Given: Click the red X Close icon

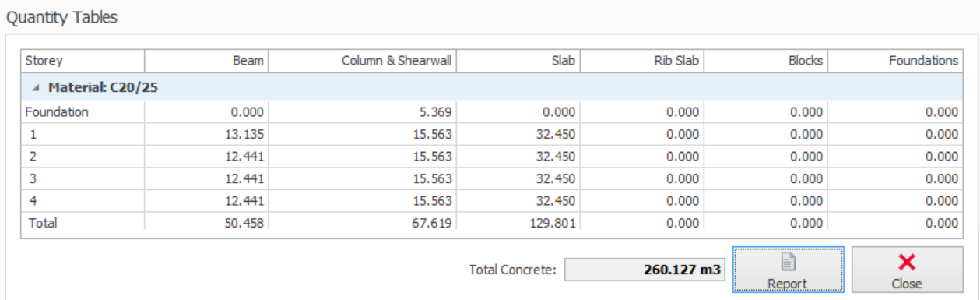Looking at the screenshot, I should tap(907, 263).
